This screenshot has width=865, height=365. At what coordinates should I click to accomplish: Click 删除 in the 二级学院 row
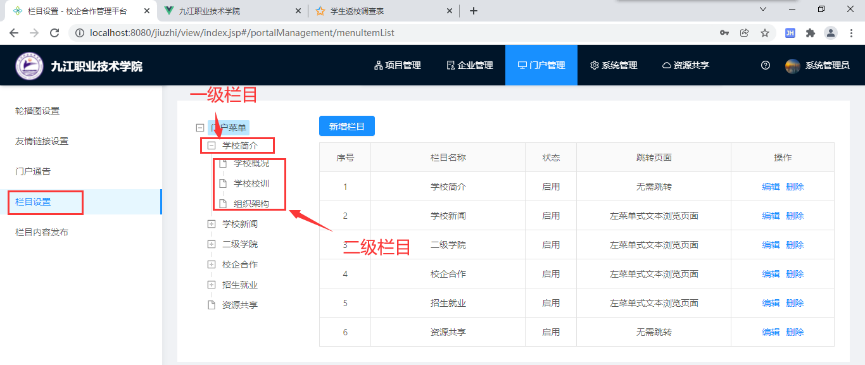[795, 245]
